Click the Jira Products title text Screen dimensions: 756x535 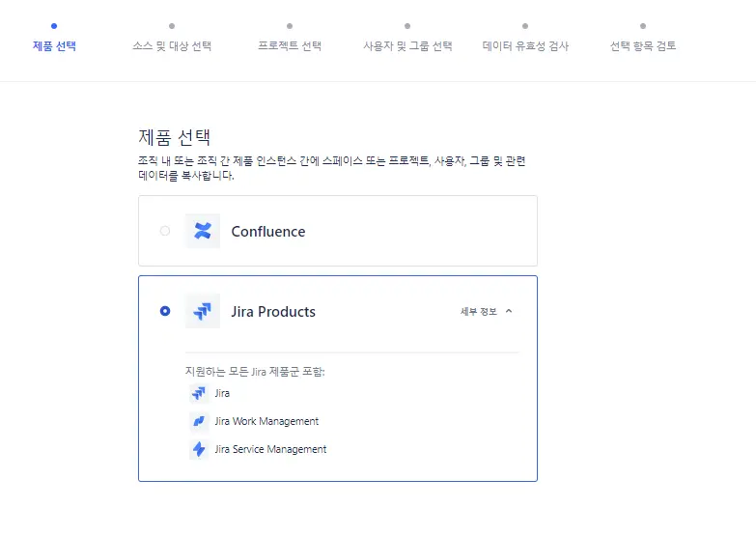pos(273,312)
